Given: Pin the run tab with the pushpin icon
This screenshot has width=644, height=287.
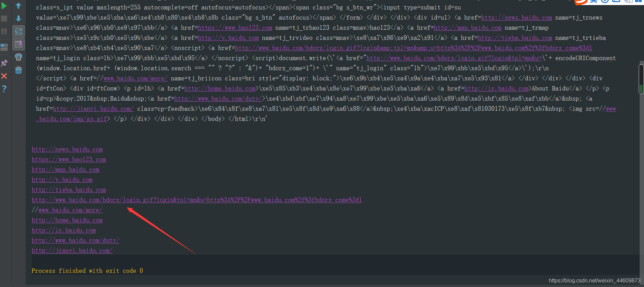Looking at the screenshot, I should point(4,63).
